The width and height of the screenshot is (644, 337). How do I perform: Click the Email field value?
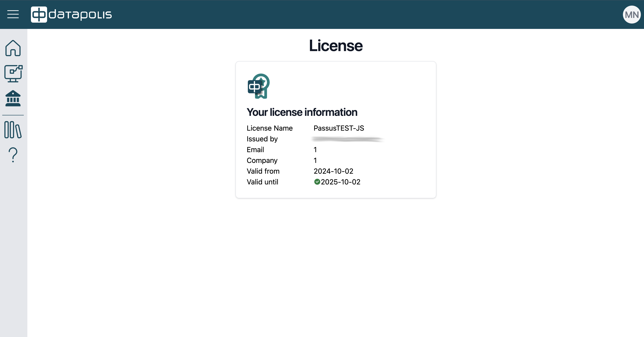point(315,150)
